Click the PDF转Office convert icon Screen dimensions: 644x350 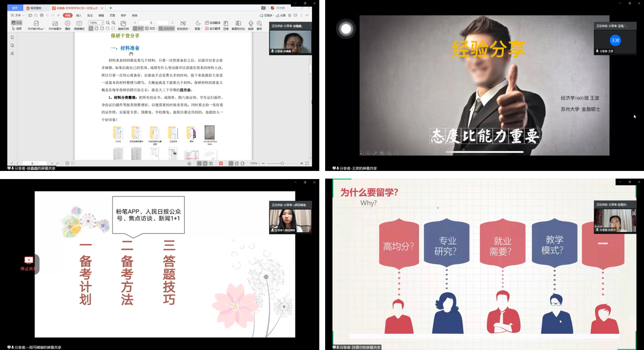click(36, 24)
